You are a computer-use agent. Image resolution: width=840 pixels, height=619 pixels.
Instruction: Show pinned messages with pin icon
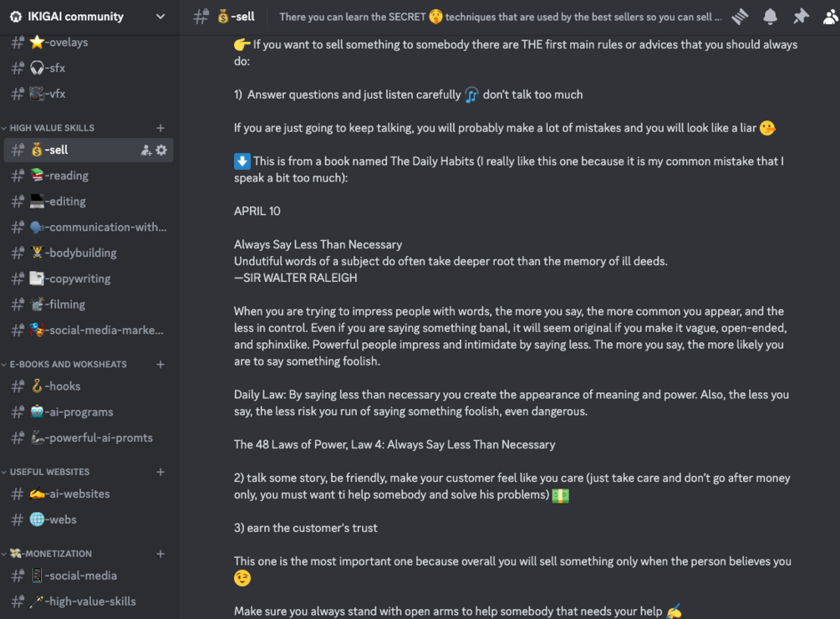801,16
